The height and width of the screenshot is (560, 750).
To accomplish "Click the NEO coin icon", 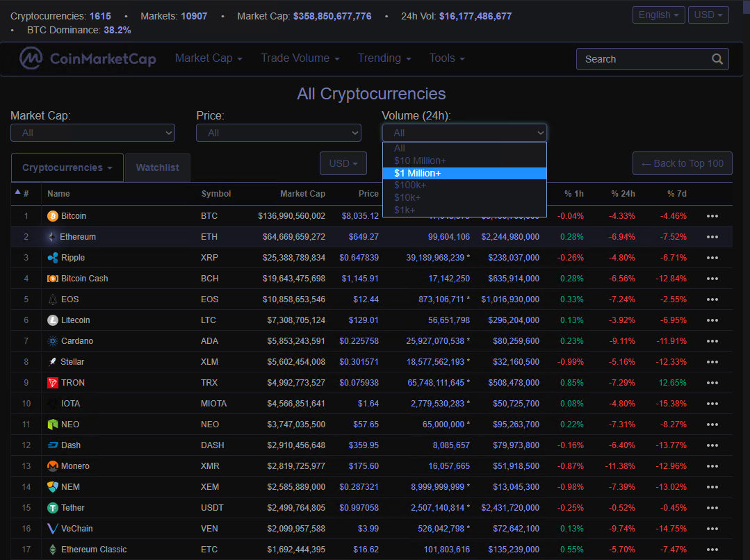I will click(53, 425).
